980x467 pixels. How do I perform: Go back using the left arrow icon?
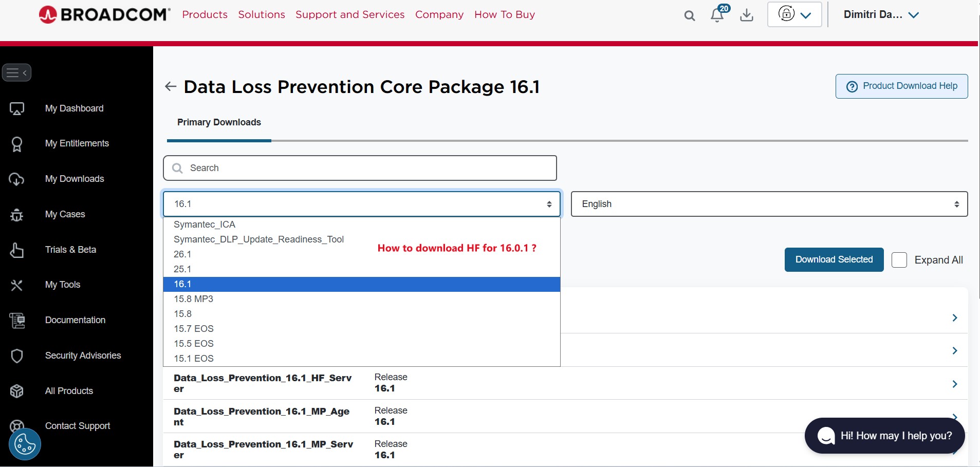171,86
